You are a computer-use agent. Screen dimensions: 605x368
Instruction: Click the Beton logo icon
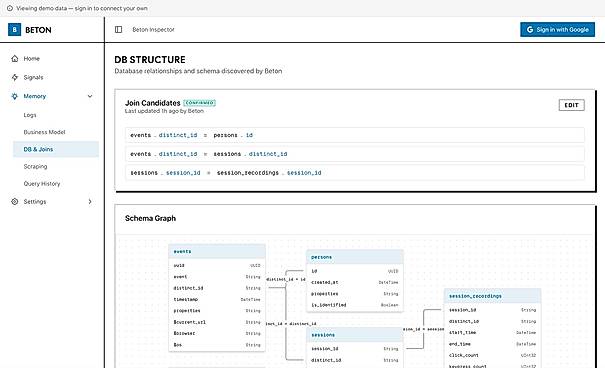(14, 30)
